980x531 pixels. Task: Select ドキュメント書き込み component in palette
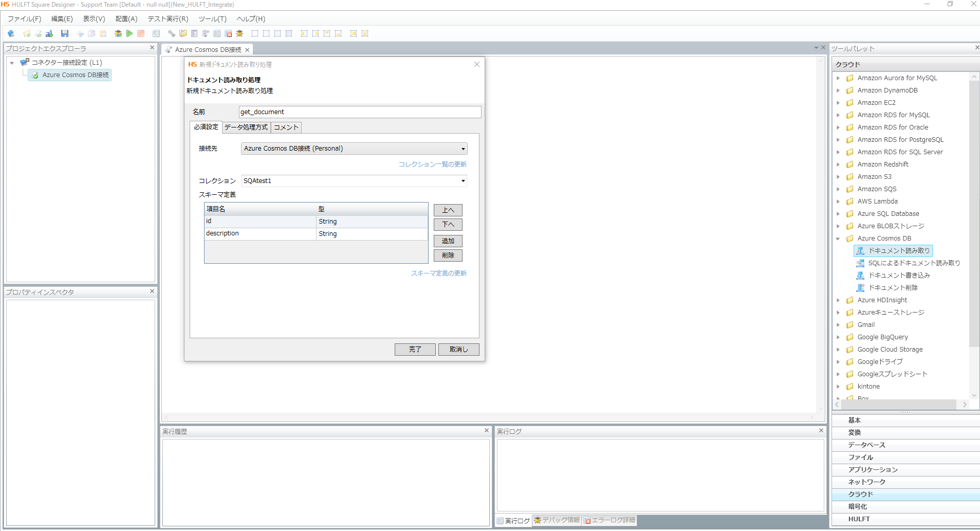coord(893,276)
